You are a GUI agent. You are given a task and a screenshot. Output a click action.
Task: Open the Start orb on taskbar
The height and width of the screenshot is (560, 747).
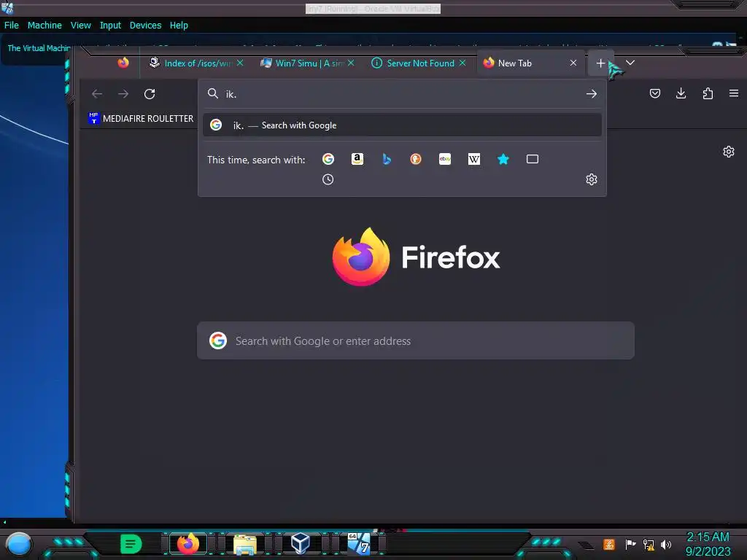pyautogui.click(x=18, y=544)
